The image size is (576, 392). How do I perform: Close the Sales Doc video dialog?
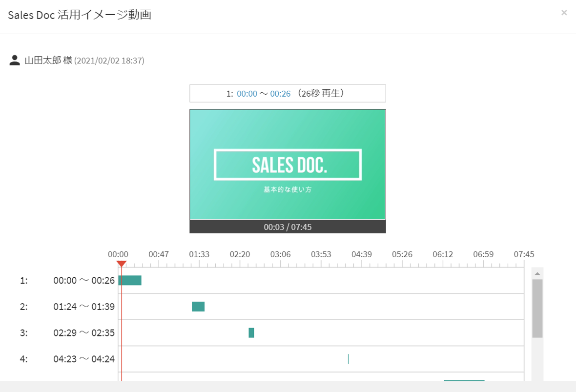[x=564, y=13]
